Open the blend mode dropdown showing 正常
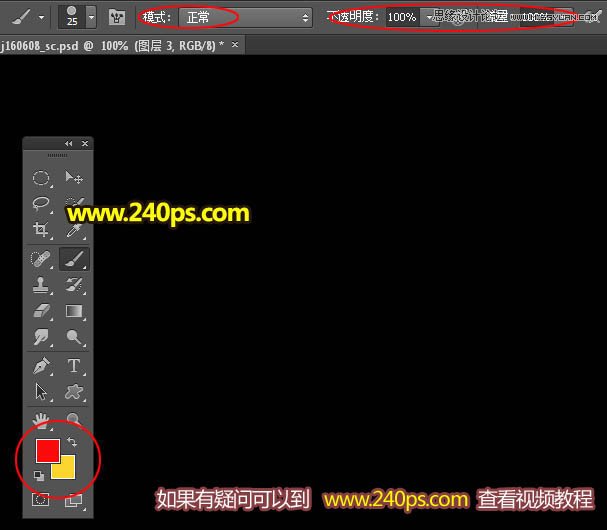Viewport: 607px width, 530px height. [x=246, y=17]
